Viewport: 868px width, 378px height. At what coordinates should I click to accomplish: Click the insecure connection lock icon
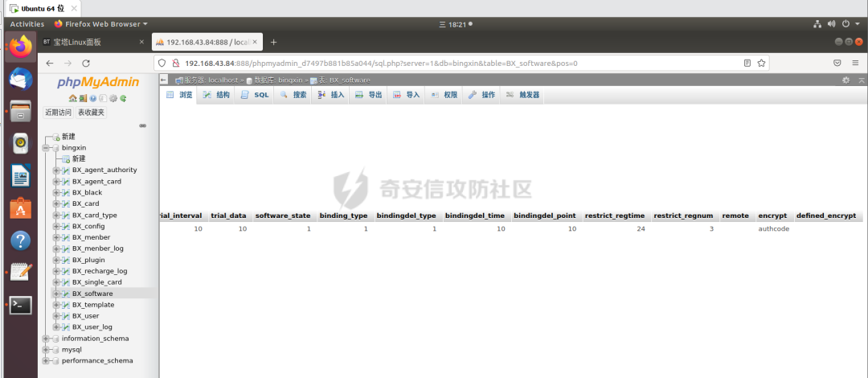[175, 64]
